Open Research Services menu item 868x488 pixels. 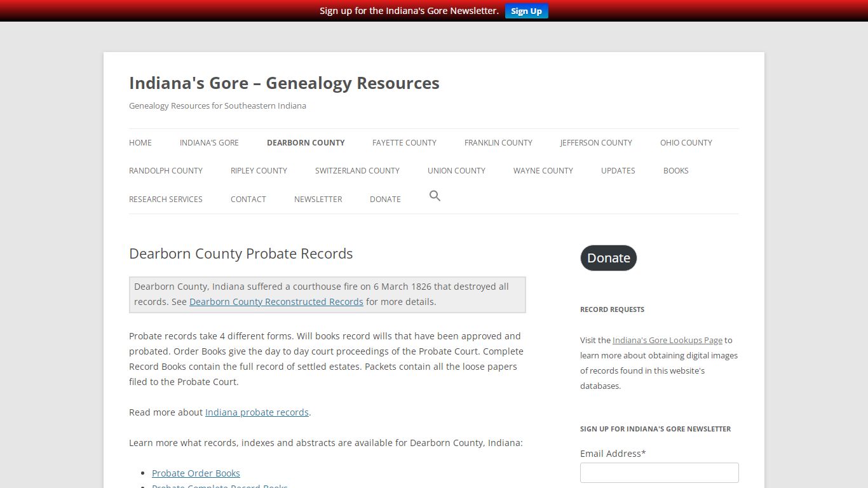pos(166,200)
